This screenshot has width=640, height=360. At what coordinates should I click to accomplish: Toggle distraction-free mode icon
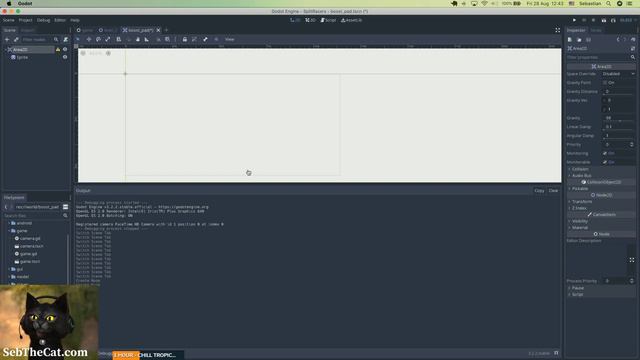558,30
